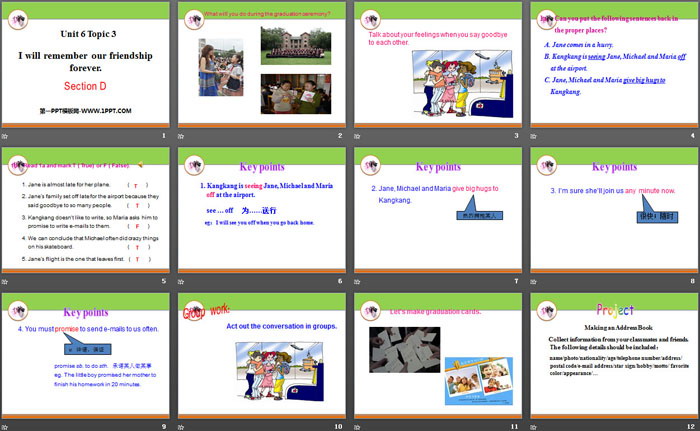This screenshot has width=700, height=431.
Task: Click the teacher and student photo on slide 2
Action: point(221,67)
